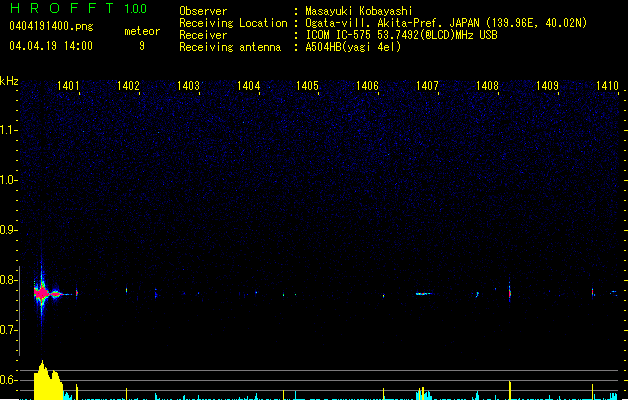Click the 1.1 kHz axis label

point(7,130)
